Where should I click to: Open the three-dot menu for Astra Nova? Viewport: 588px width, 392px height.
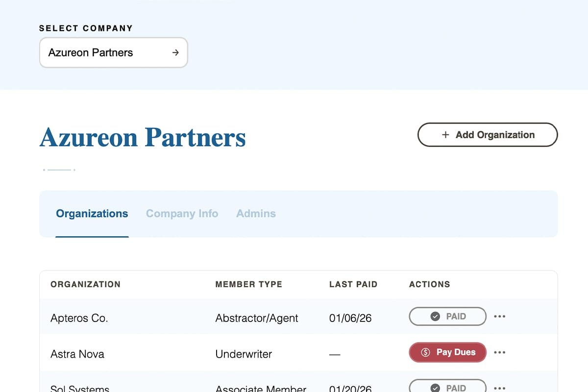coord(500,352)
